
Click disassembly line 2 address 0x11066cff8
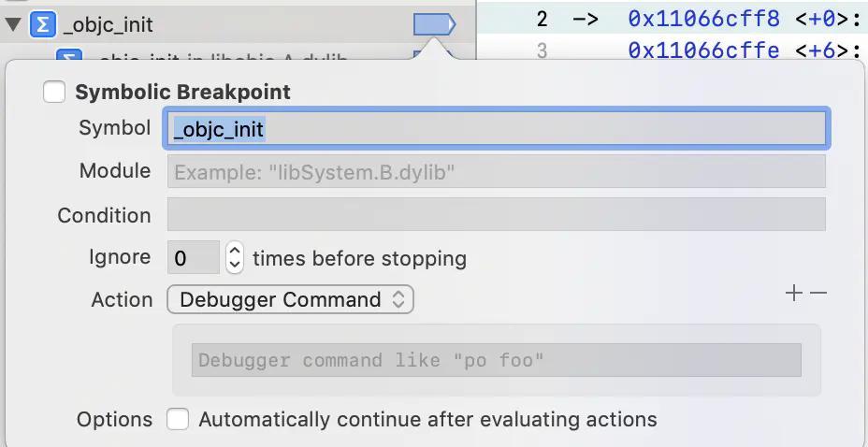point(703,20)
